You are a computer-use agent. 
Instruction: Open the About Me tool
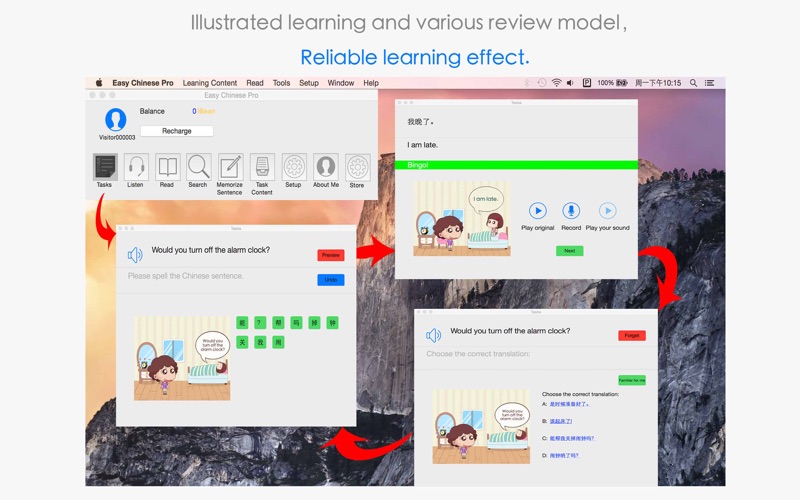click(x=326, y=167)
